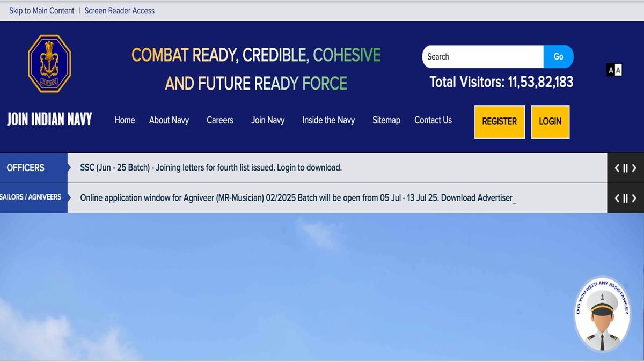Navigate to Contact Us
644x362 pixels.
coord(433,120)
